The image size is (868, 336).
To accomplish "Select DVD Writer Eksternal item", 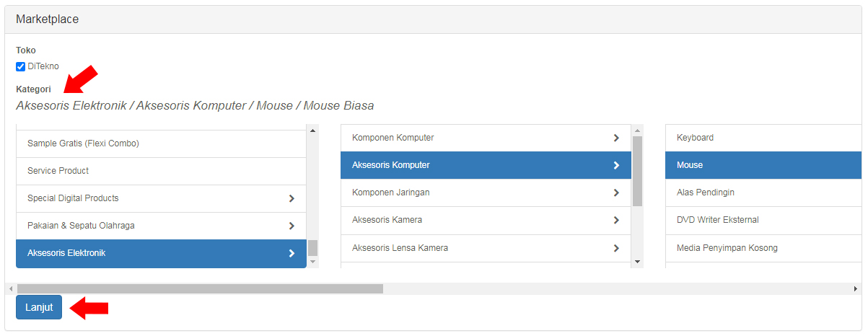I will click(763, 220).
